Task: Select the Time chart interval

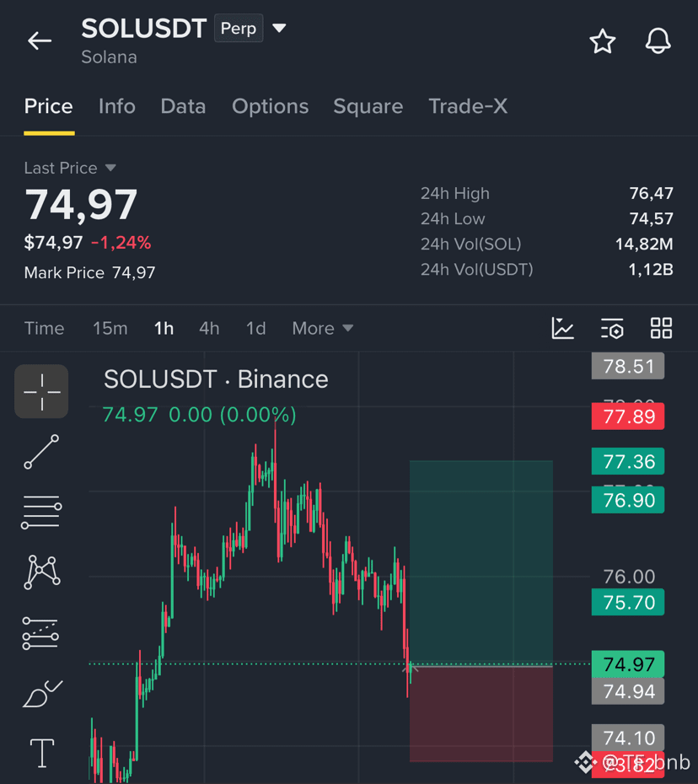Action: [44, 329]
